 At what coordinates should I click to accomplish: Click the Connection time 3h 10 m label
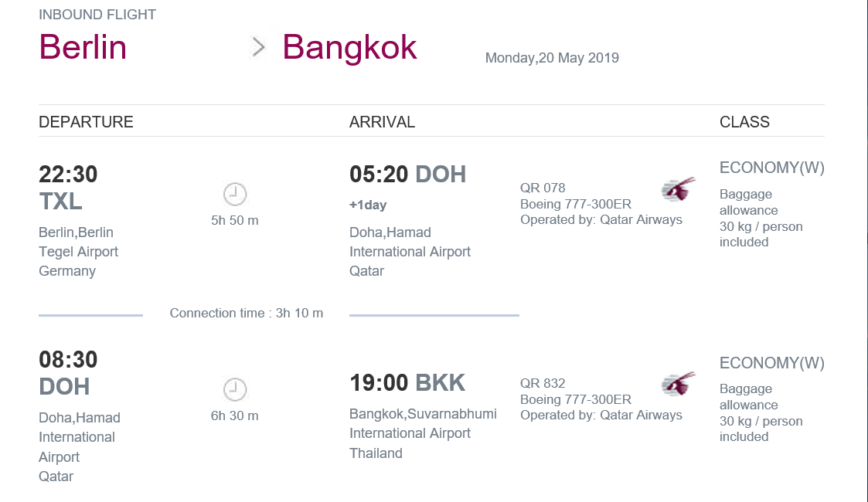tap(247, 313)
